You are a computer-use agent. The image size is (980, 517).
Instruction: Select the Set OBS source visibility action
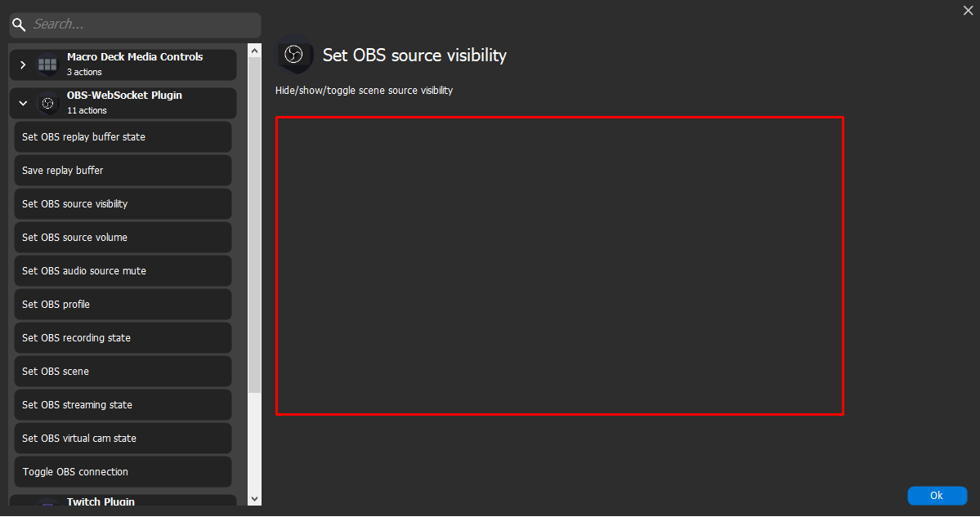point(123,203)
